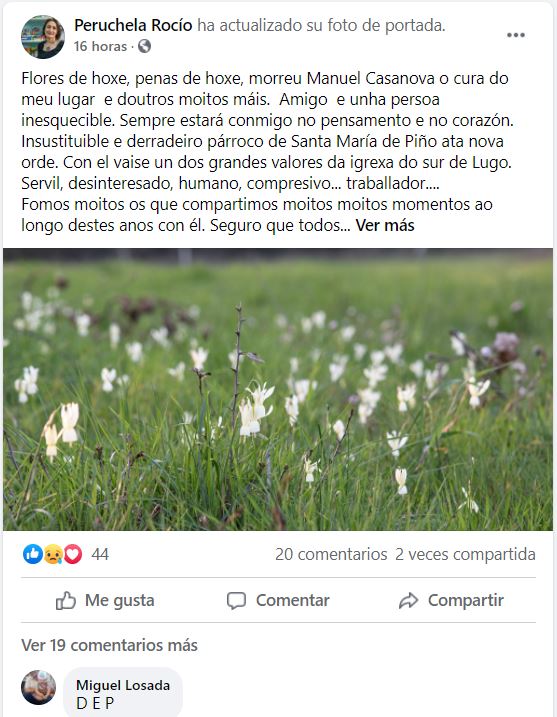Click the red heart reaction icon

73,554
